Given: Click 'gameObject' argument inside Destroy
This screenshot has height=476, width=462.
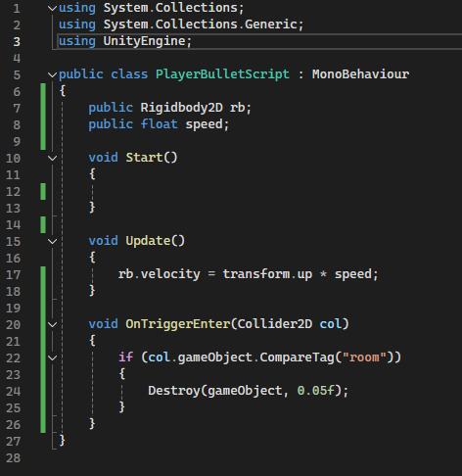Looking at the screenshot, I should click(x=245, y=391).
